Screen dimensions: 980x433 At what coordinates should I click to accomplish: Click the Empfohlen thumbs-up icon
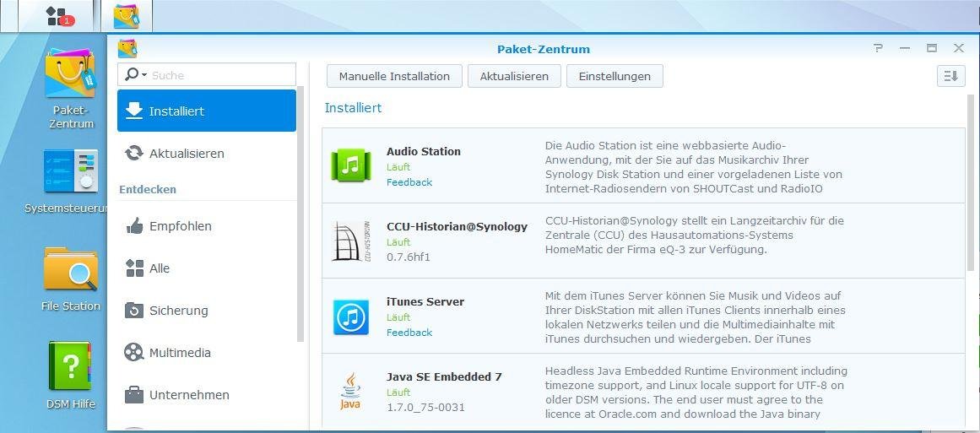[x=134, y=226]
